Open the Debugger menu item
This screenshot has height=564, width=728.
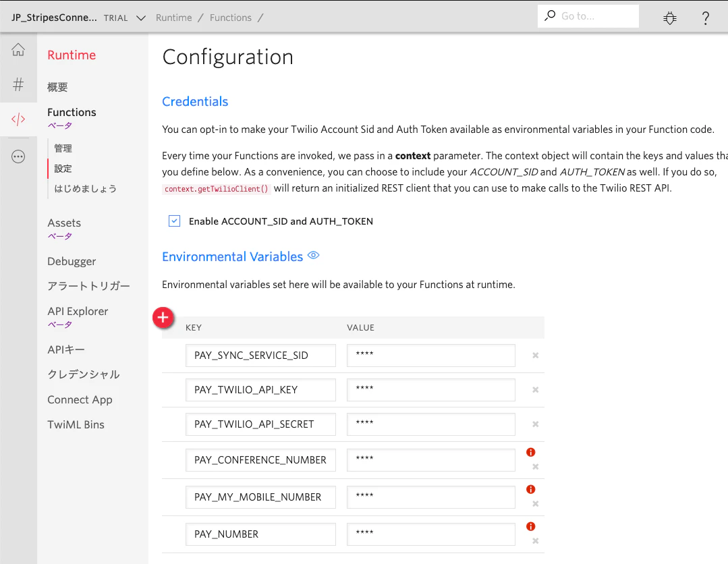coord(72,261)
